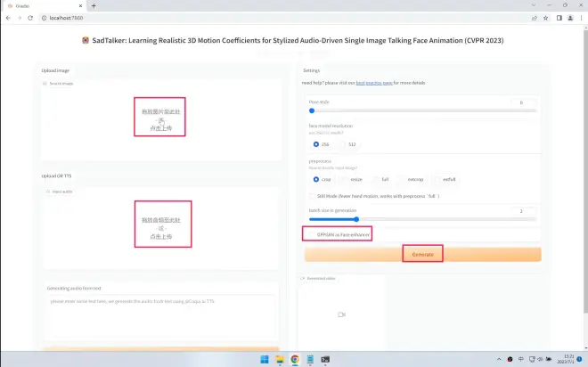The width and height of the screenshot is (588, 367).
Task: Click the batch size slider handle
Action: 356,219
